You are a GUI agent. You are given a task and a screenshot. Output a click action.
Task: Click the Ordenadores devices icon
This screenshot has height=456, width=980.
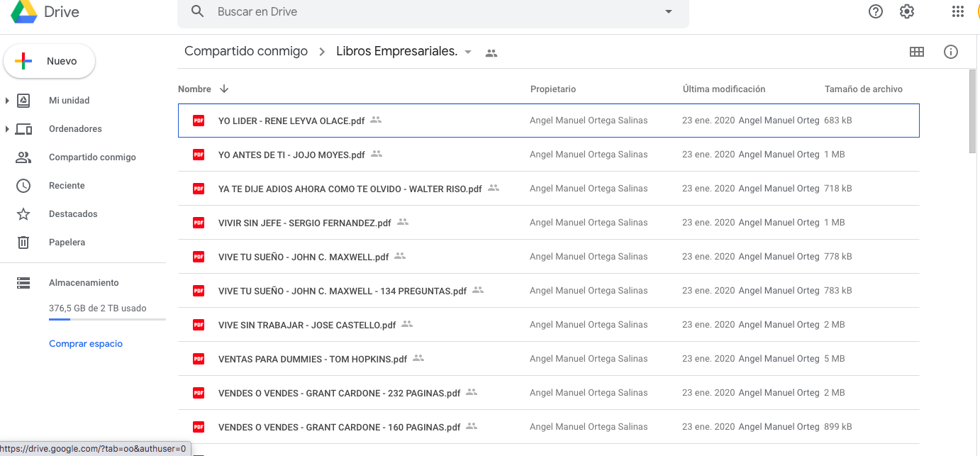23,129
